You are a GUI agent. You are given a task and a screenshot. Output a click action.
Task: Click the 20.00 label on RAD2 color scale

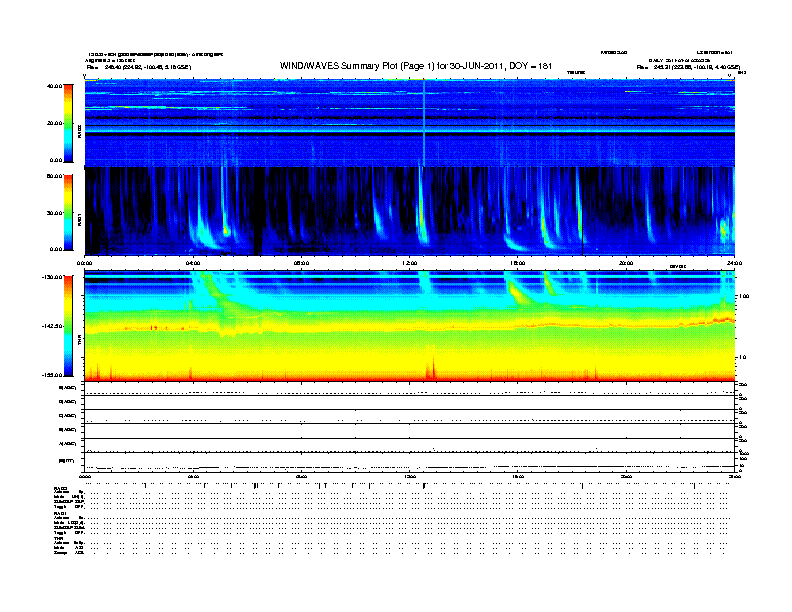[x=55, y=123]
